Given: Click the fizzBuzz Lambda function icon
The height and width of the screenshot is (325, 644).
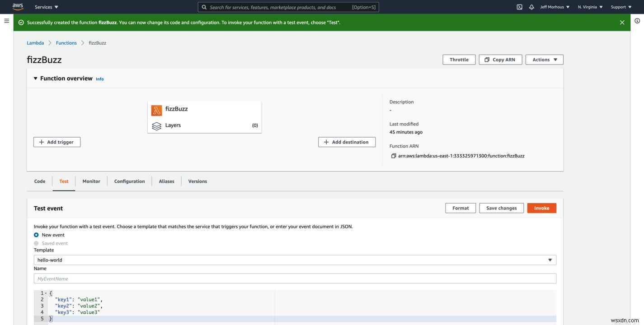Looking at the screenshot, I should click(156, 110).
